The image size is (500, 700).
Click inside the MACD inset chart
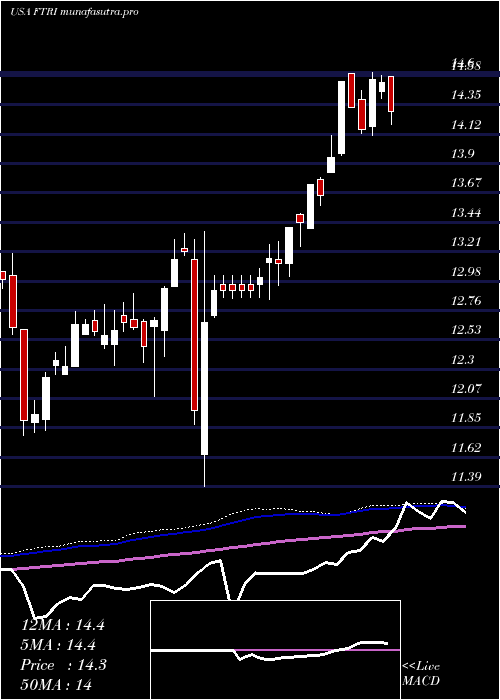pyautogui.click(x=275, y=650)
